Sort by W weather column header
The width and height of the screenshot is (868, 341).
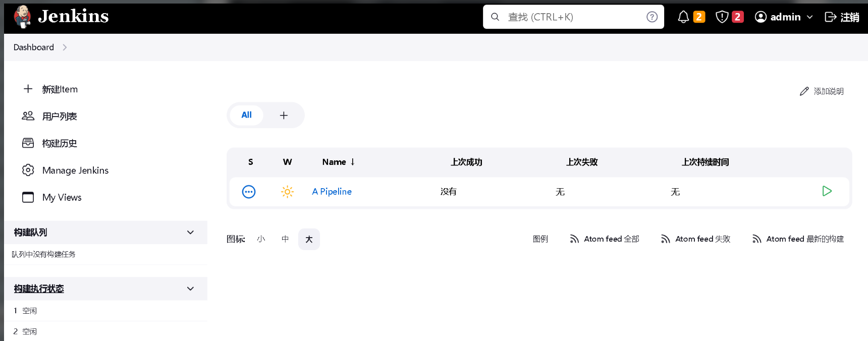[287, 162]
